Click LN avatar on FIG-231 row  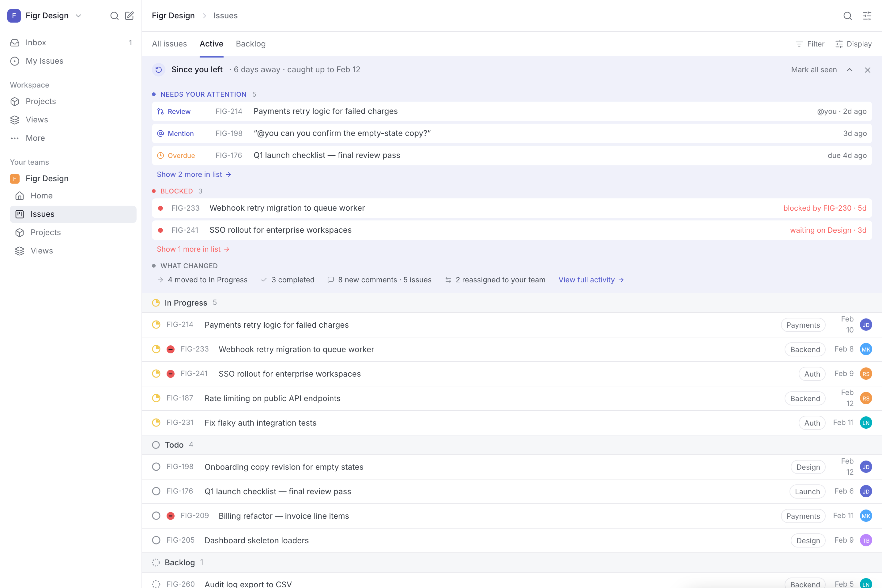(x=866, y=423)
